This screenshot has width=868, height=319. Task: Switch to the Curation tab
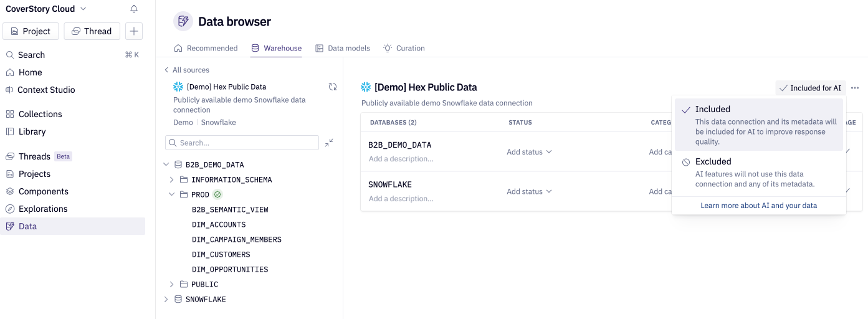tap(404, 48)
